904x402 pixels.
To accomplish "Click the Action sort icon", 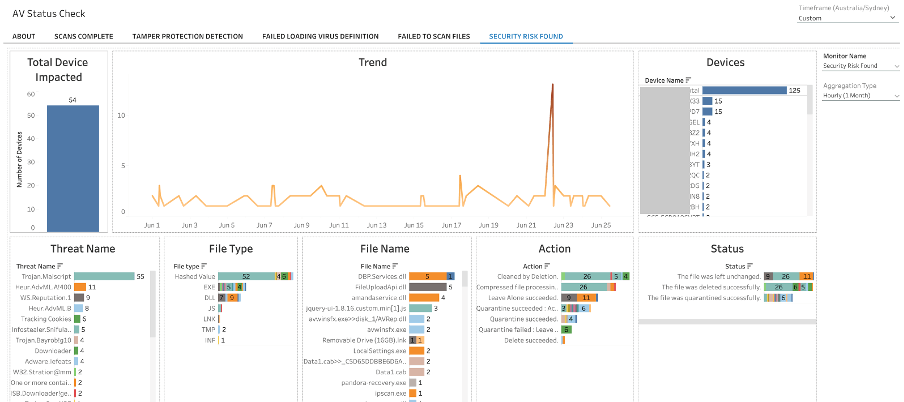I will coord(546,266).
